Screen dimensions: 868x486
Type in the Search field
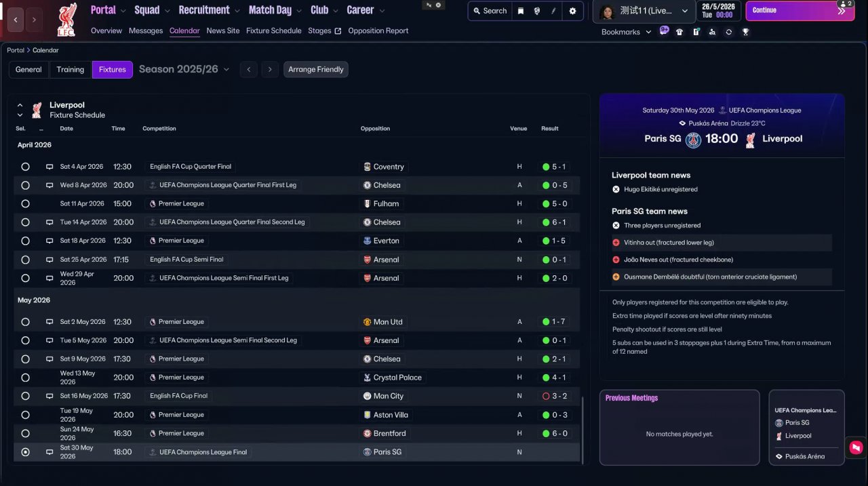tap(490, 11)
